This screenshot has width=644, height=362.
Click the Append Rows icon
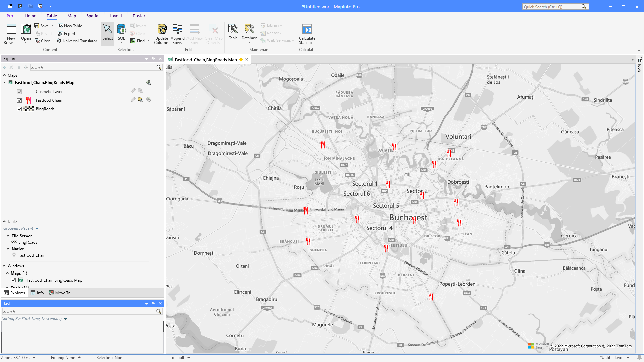coord(177,33)
